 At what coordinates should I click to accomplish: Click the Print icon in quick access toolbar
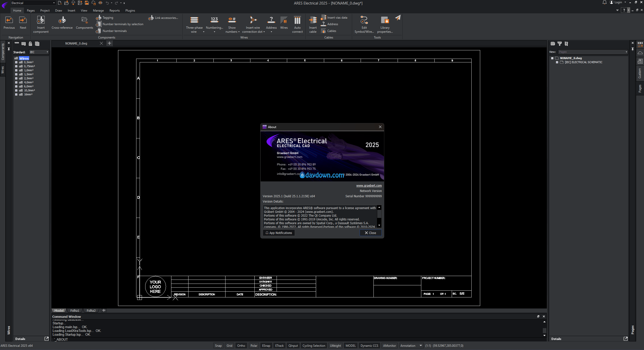100,3
